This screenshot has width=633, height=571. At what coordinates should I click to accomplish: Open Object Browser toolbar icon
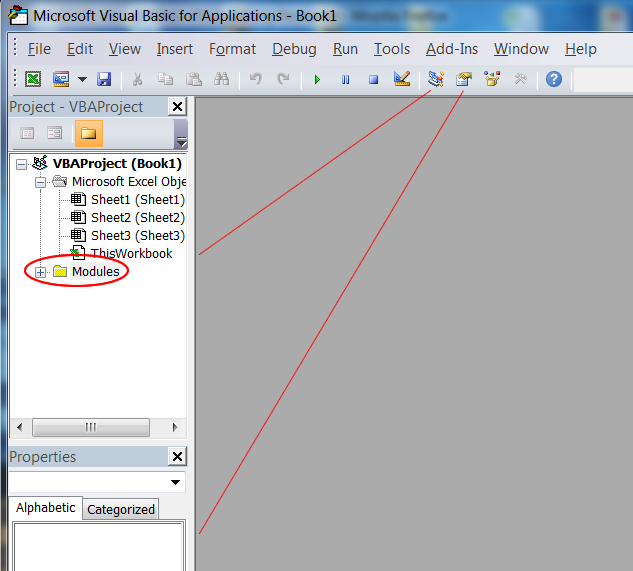tap(492, 79)
